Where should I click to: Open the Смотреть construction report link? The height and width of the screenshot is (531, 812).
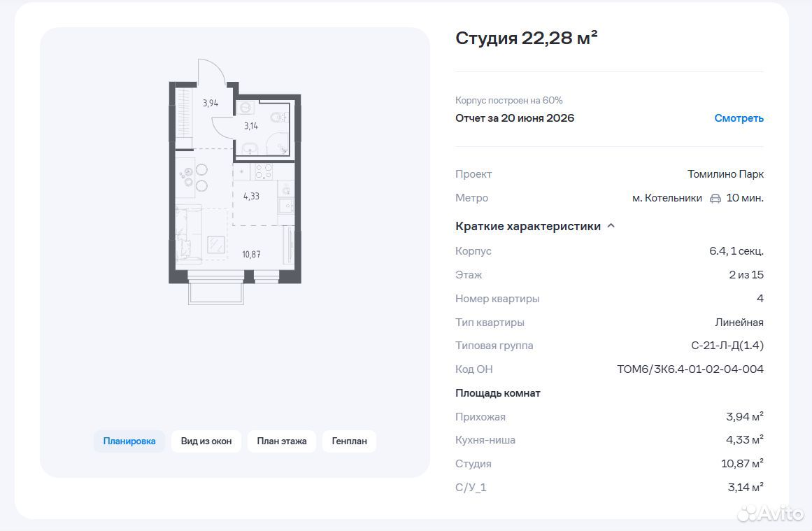pyautogui.click(x=739, y=118)
